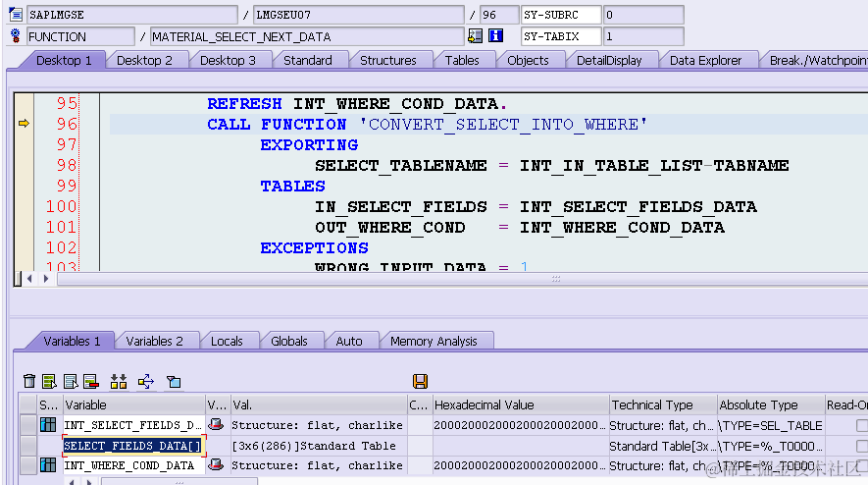This screenshot has height=485, width=868.
Task: Select the Variables 1 tab
Action: tap(72, 341)
